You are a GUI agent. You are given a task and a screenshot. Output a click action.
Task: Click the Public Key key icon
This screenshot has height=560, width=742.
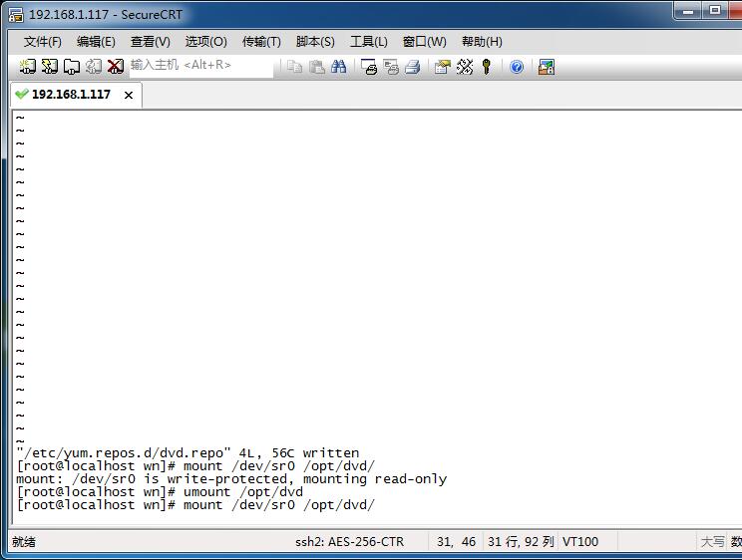[486, 67]
